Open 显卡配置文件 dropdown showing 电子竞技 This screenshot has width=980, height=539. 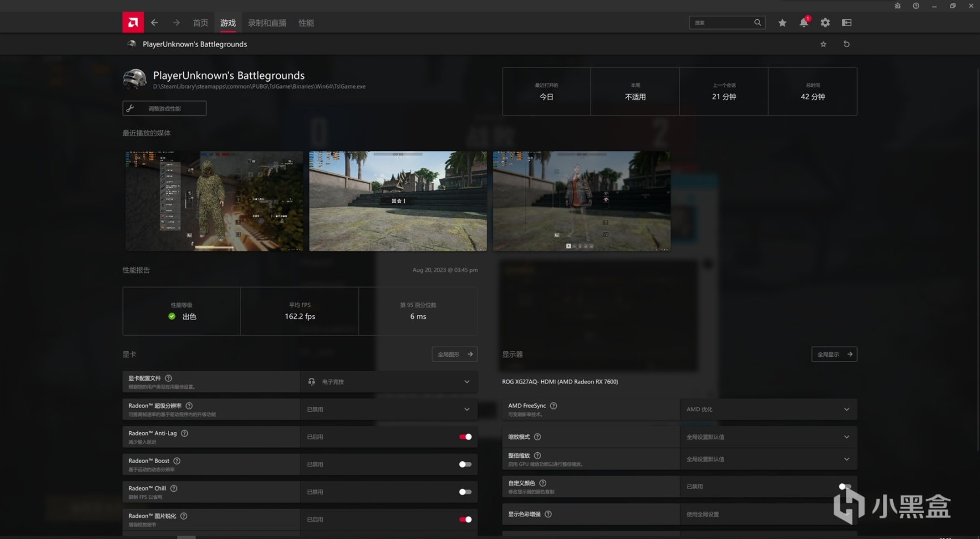coord(389,382)
